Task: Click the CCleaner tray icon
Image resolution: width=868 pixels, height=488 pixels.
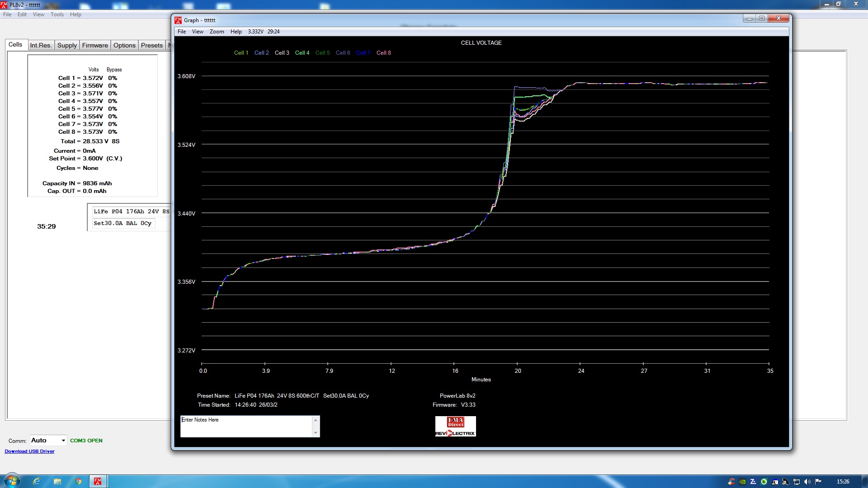Action: click(x=731, y=482)
